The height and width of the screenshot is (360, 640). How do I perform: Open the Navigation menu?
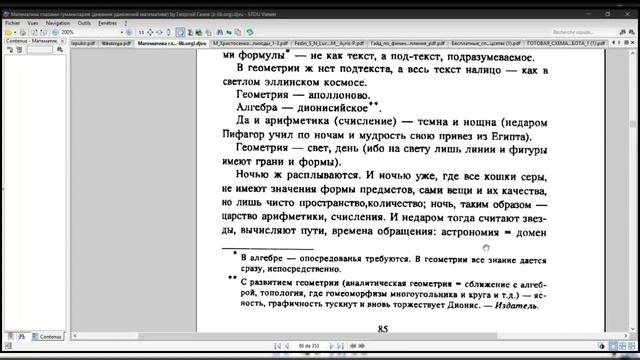tap(58, 23)
